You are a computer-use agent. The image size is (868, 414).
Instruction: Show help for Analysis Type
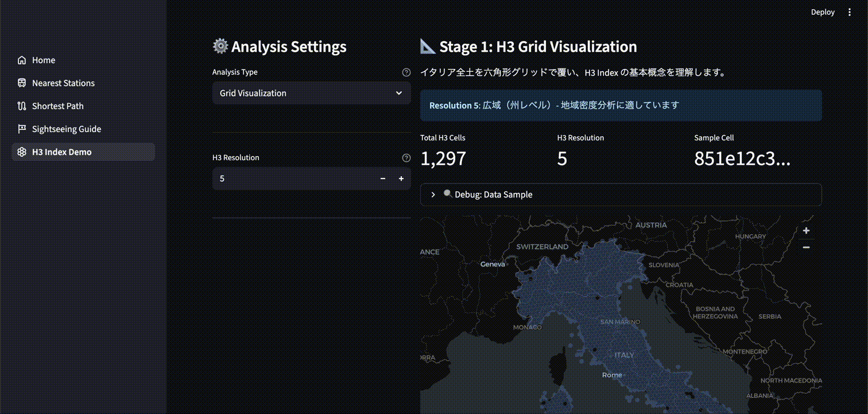click(406, 72)
